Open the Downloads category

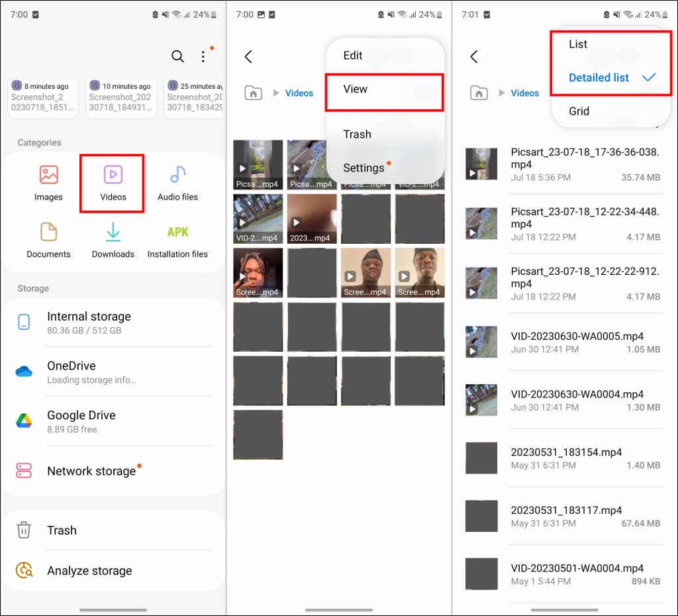(x=113, y=240)
